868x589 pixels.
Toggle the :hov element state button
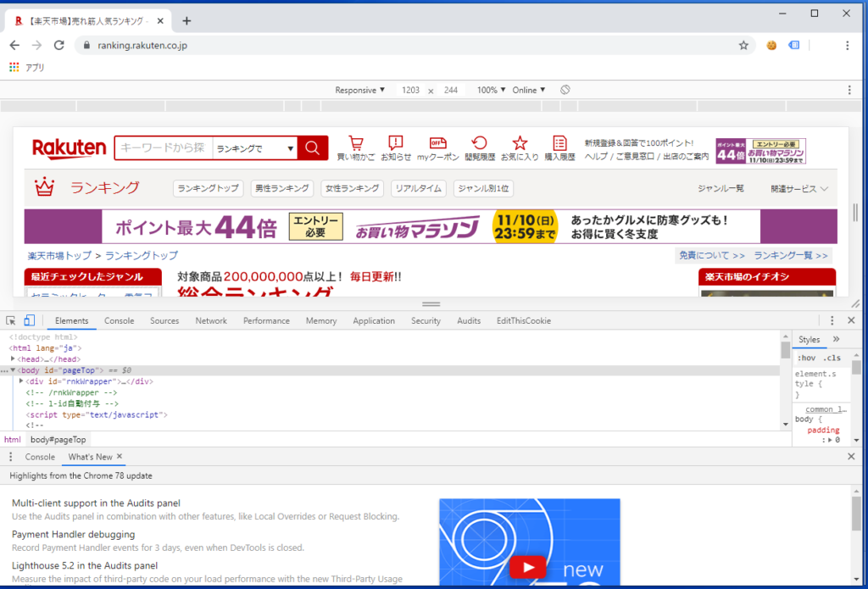(806, 358)
